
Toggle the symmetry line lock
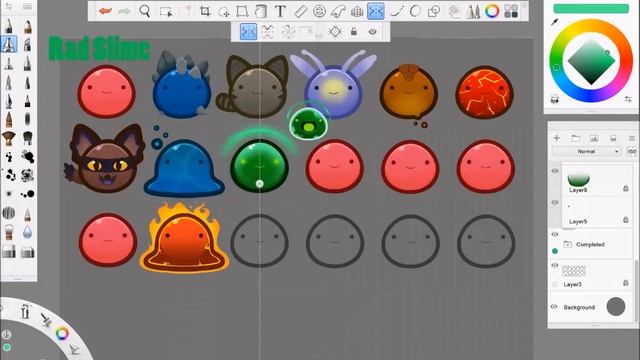click(x=354, y=31)
